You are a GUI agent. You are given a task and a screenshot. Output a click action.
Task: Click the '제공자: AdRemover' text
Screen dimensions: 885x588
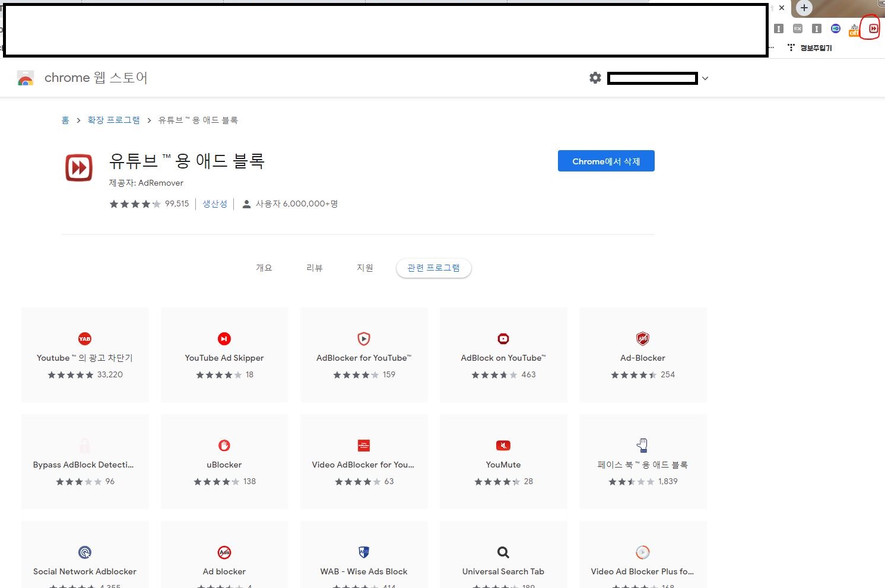[x=146, y=183]
